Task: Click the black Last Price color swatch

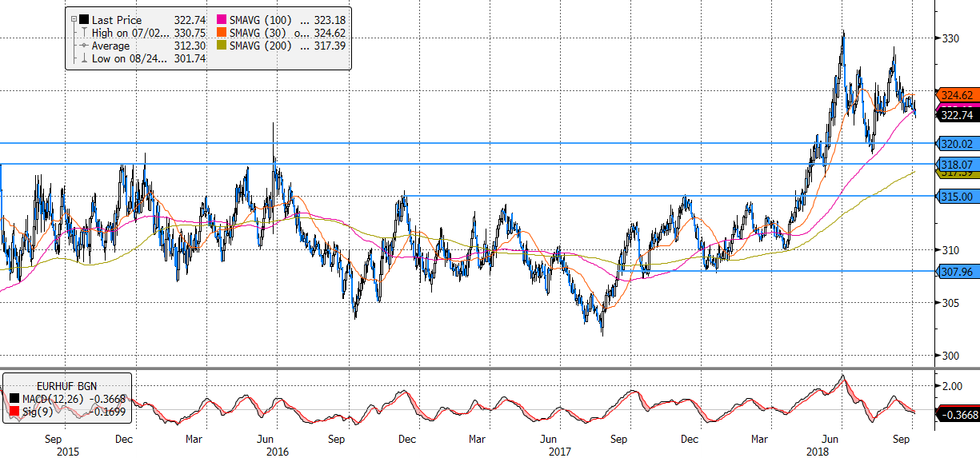Action: coord(83,18)
